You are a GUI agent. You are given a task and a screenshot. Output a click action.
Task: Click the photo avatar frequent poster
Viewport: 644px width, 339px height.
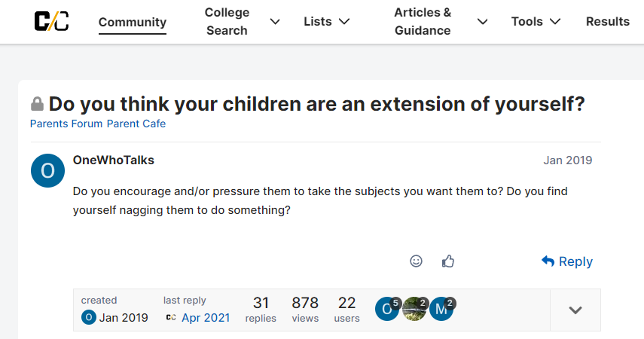(414, 309)
